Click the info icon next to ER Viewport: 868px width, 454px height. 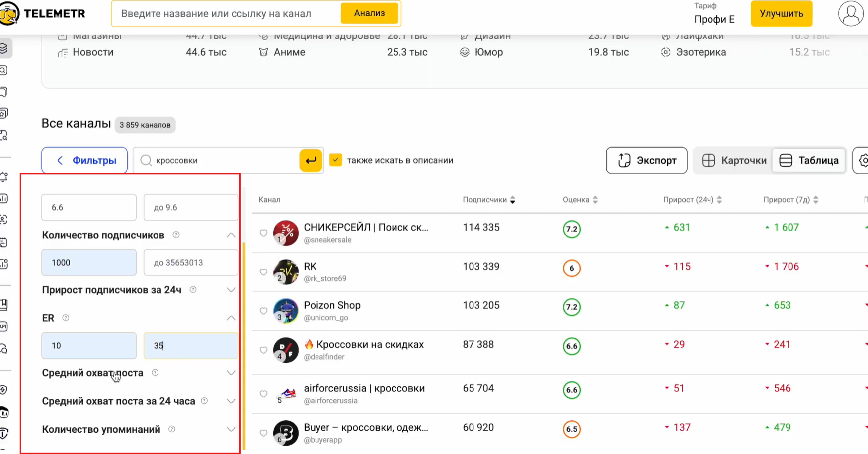coord(66,318)
